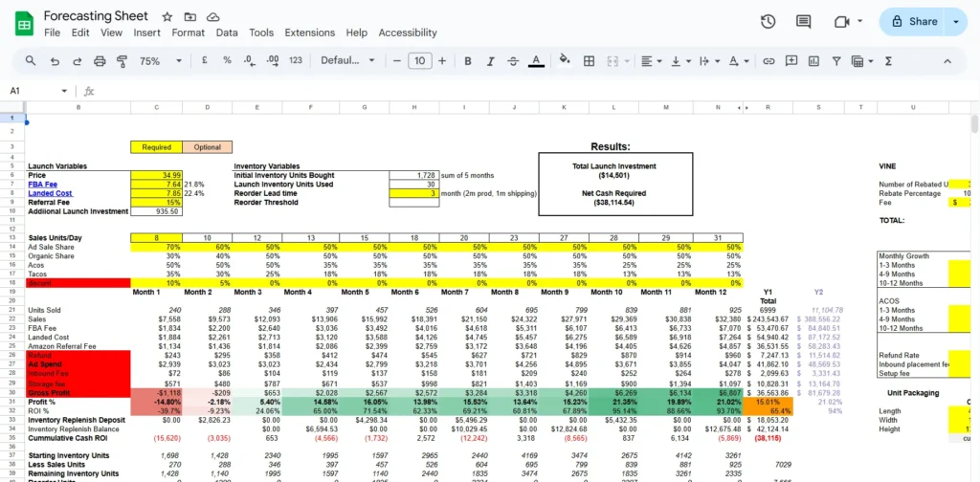Open the Format menu
The image size is (980, 482).
pyautogui.click(x=189, y=33)
